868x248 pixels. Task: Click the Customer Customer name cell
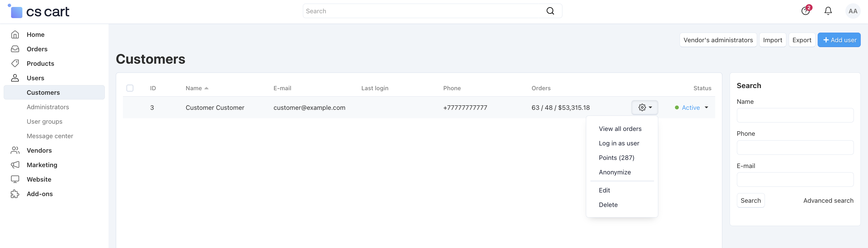click(x=215, y=108)
